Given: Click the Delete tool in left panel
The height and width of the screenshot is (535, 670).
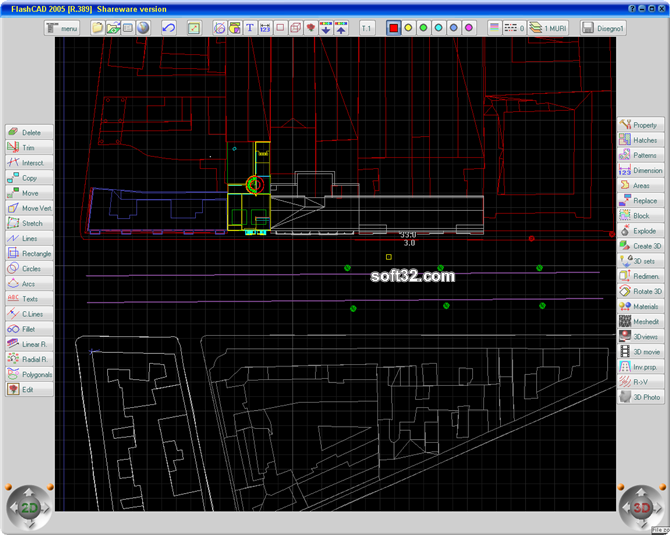Looking at the screenshot, I should point(29,132).
